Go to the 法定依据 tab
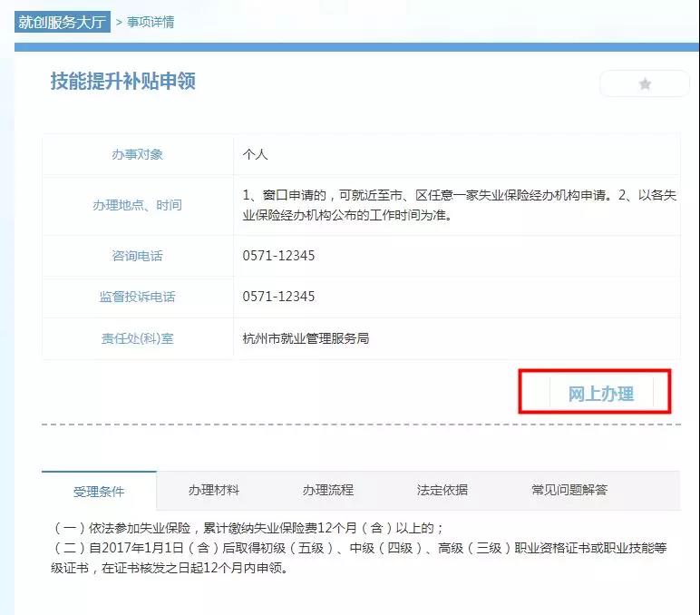The image size is (700, 615). [x=442, y=490]
